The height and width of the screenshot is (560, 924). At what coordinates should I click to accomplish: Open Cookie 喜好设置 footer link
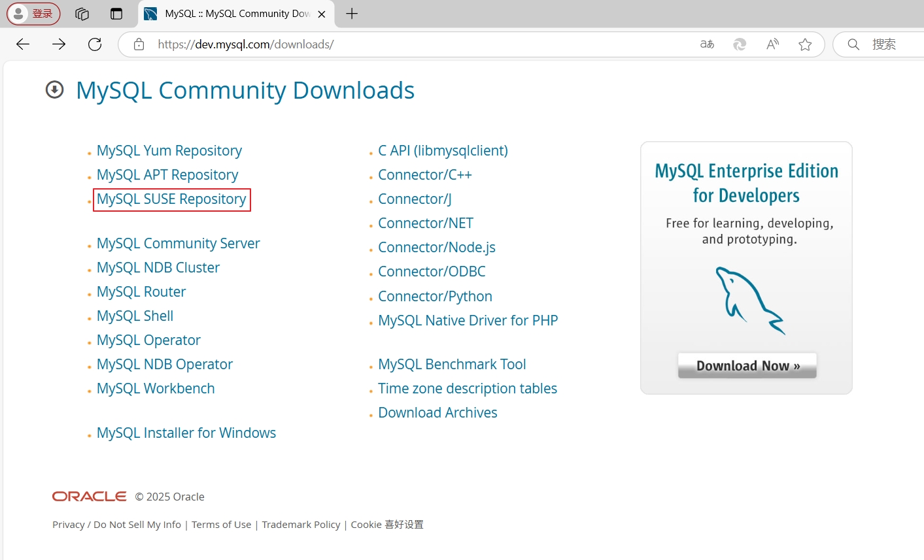[387, 525]
